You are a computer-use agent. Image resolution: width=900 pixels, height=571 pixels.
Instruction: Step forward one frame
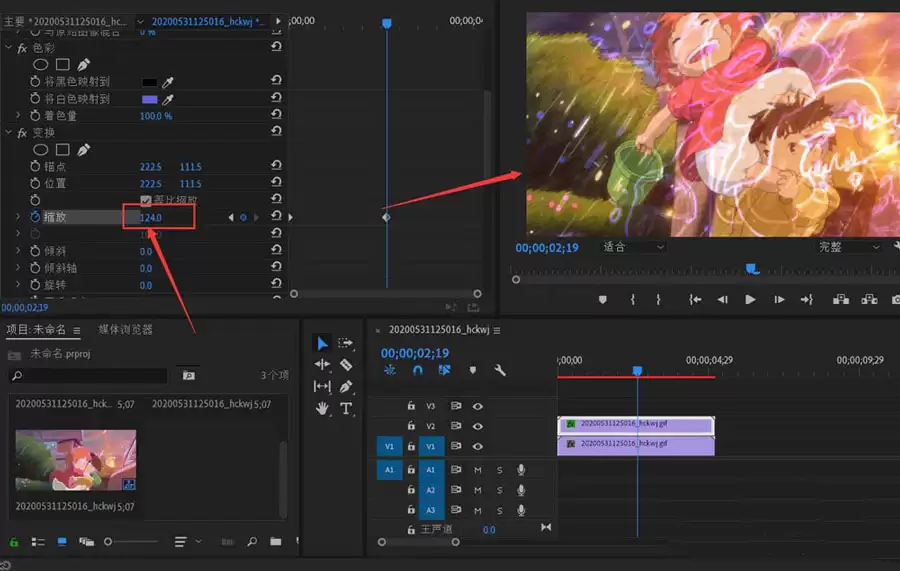pyautogui.click(x=779, y=300)
